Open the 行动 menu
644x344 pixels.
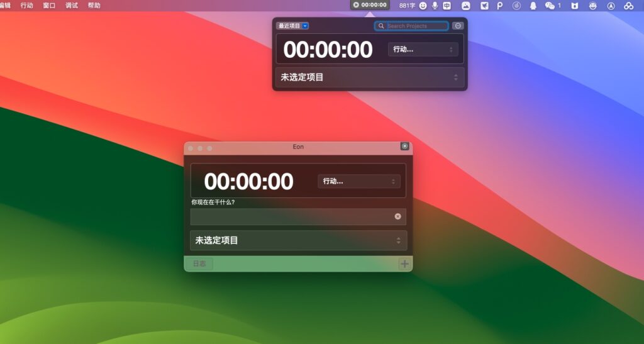tap(26, 5)
